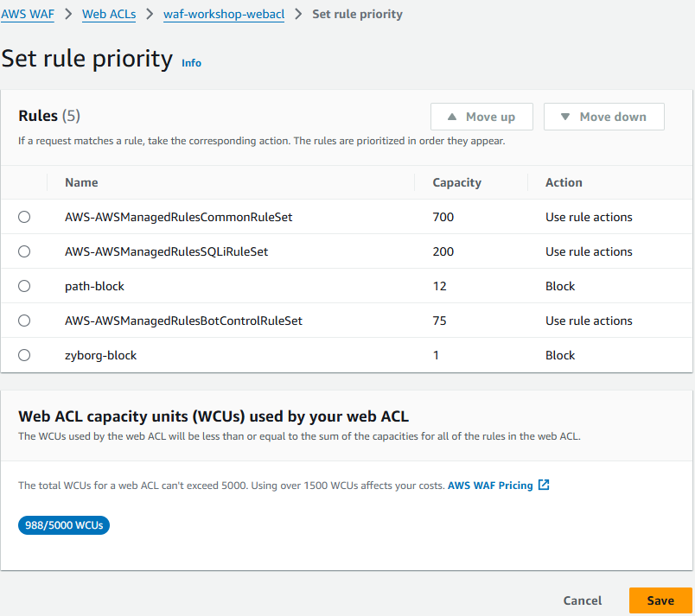Click the Move up button
The image size is (695, 616).
click(x=481, y=117)
